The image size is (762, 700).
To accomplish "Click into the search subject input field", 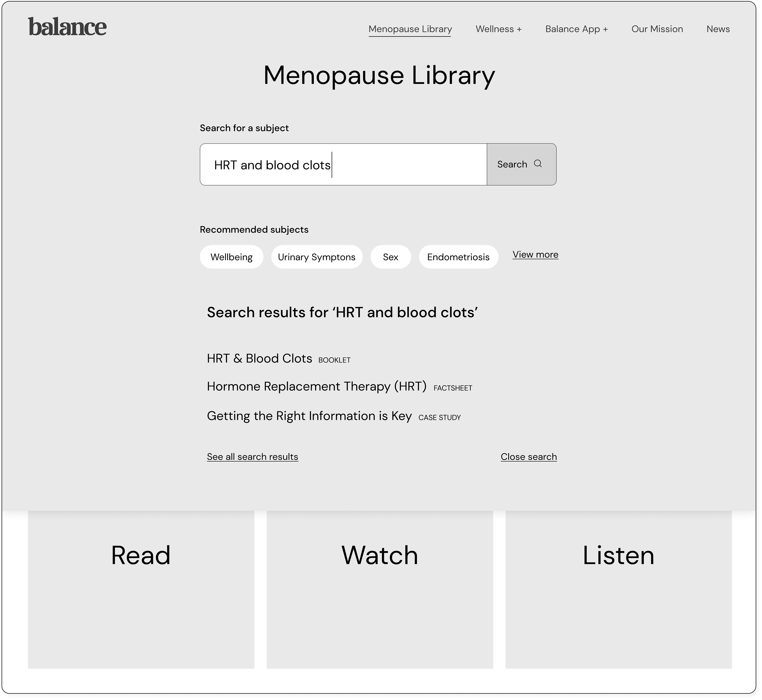I will click(x=343, y=164).
